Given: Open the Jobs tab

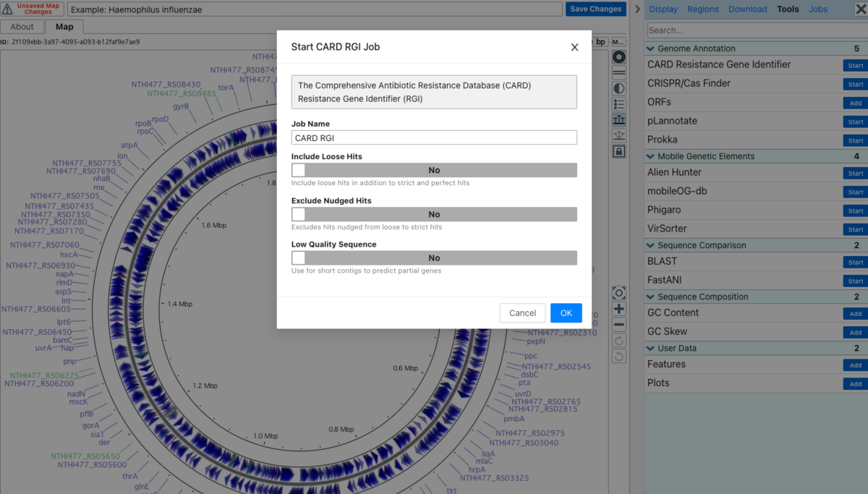Looking at the screenshot, I should (818, 9).
